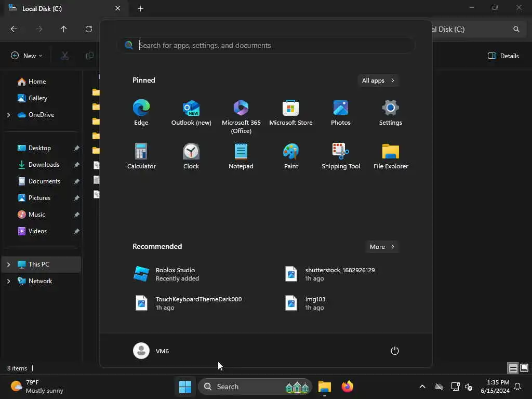The height and width of the screenshot is (399, 532).
Task: Launch Photos from pinned apps
Action: (x=341, y=113)
